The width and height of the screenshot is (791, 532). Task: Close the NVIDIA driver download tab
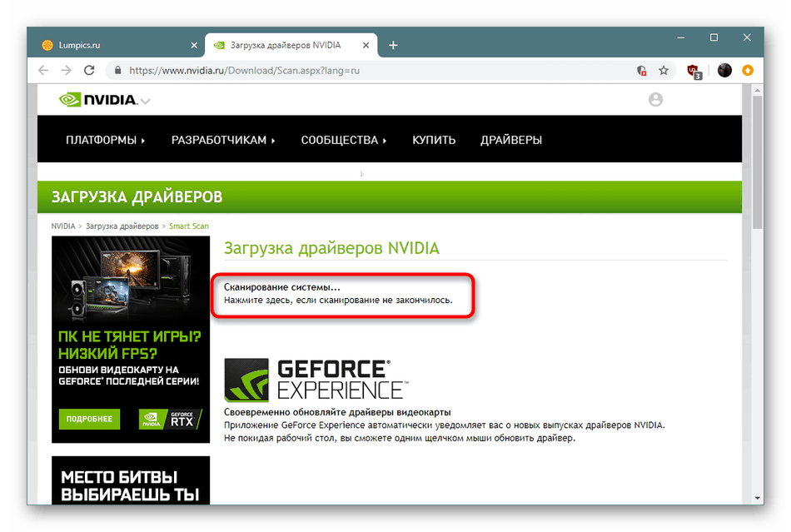366,46
